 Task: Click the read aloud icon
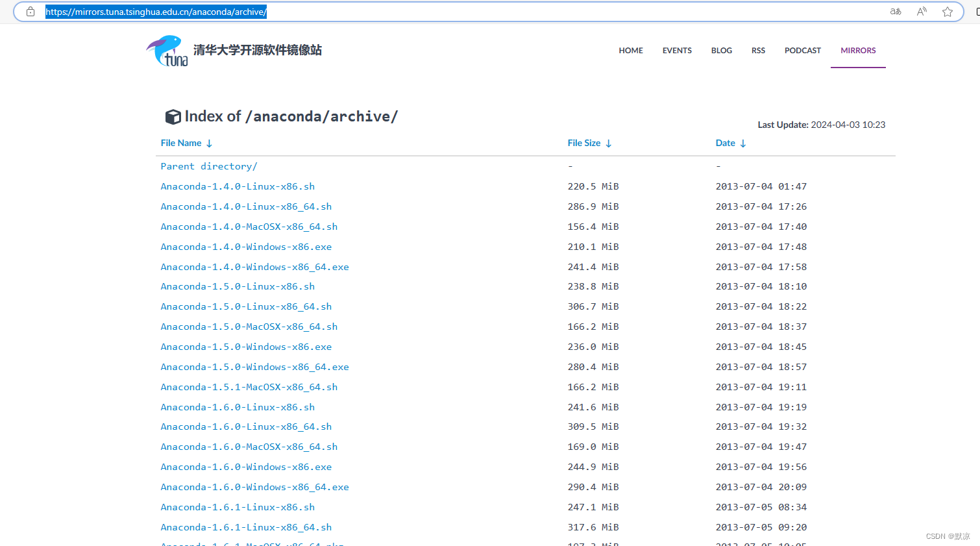[x=922, y=12]
